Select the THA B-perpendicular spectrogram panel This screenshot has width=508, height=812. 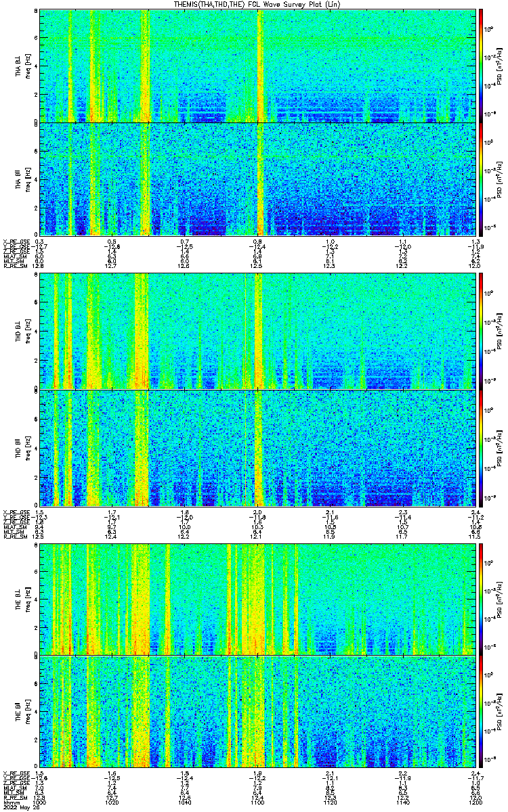[258, 66]
